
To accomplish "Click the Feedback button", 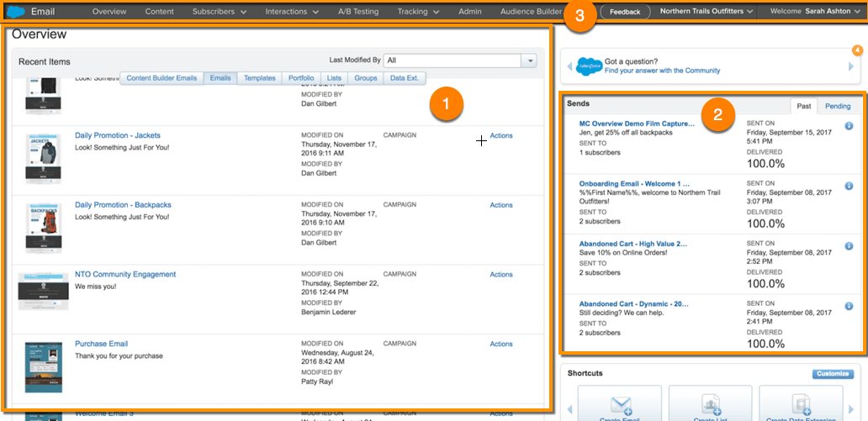I will point(625,12).
